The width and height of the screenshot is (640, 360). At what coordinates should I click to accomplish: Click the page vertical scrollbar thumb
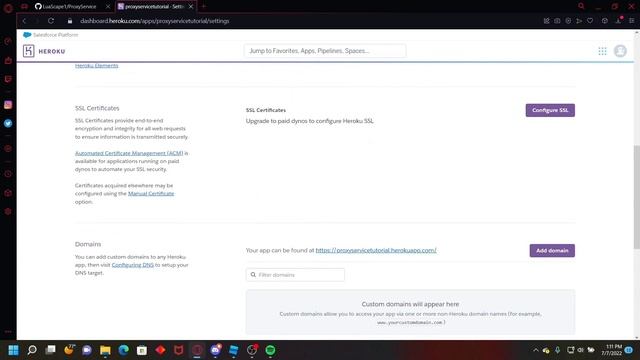pyautogui.click(x=636, y=196)
